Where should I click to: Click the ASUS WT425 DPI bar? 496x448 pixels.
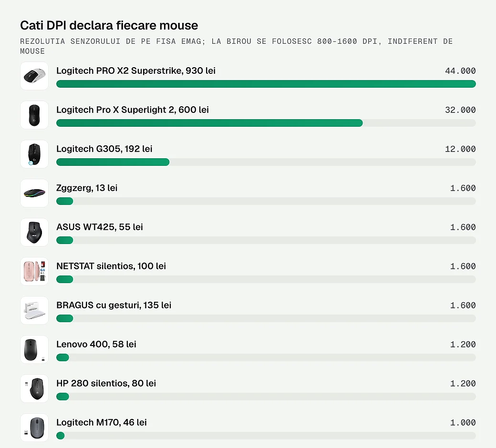point(266,240)
